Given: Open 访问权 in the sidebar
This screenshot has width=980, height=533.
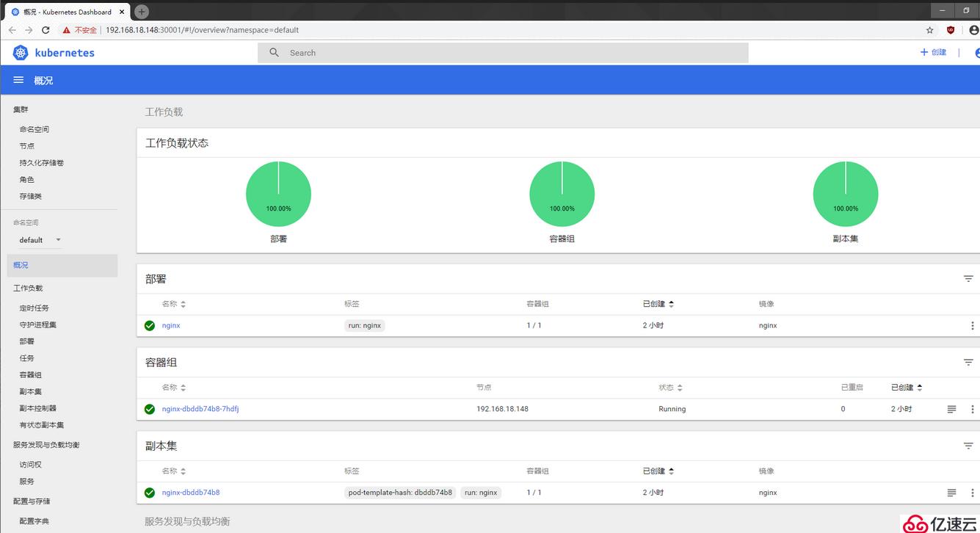Looking at the screenshot, I should click(x=31, y=465).
